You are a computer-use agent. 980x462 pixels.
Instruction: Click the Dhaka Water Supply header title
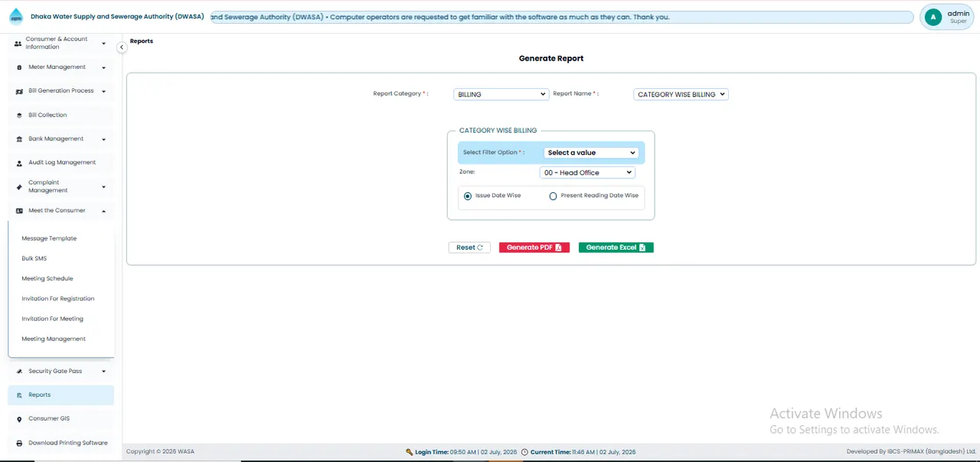pos(117,17)
